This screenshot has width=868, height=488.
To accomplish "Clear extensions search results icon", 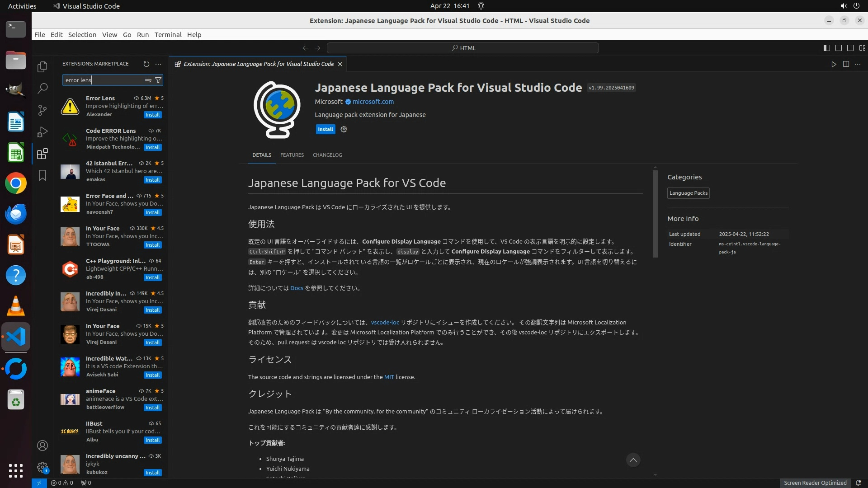I will (x=148, y=80).
